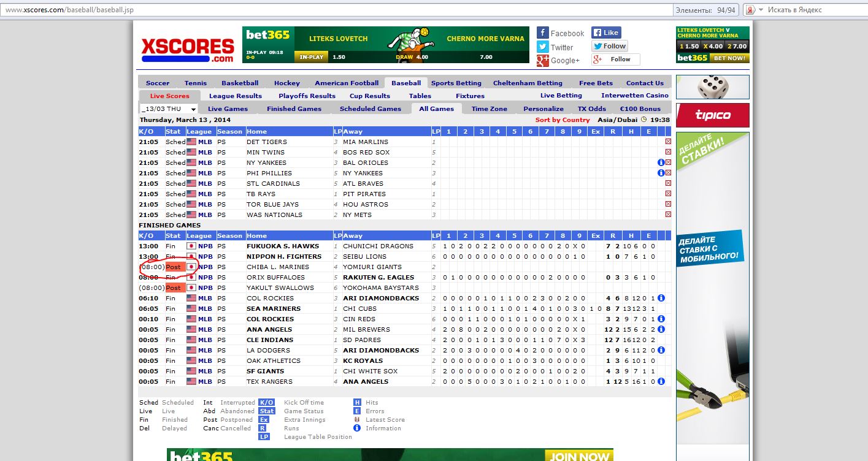Screen dimensions: 868x461
Task: Open the Cheltenham Betting tab
Action: tap(528, 83)
